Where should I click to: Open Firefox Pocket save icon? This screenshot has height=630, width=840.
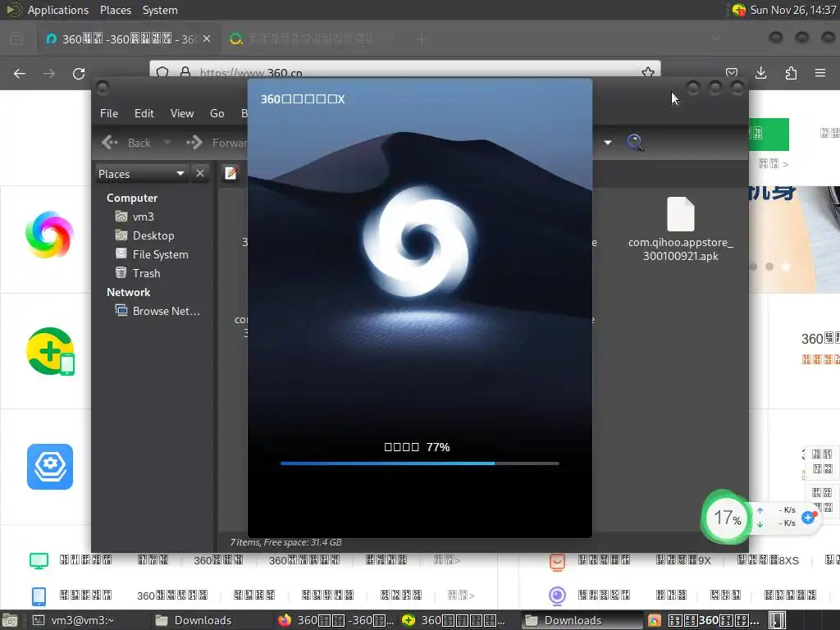pyautogui.click(x=731, y=73)
